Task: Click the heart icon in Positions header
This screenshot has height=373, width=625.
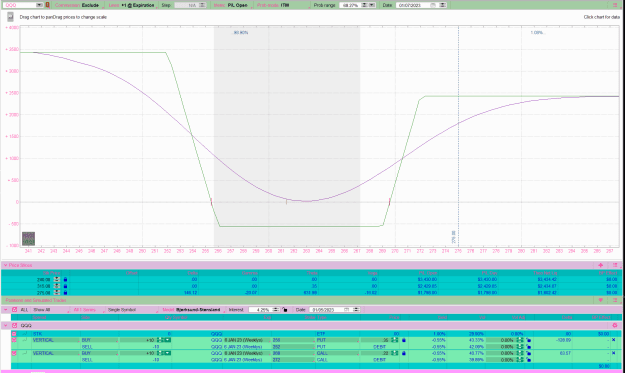Action: point(600,300)
